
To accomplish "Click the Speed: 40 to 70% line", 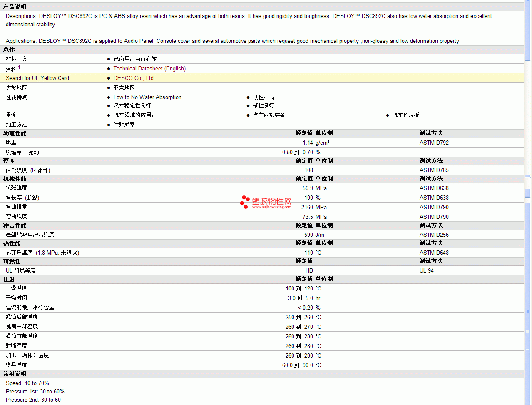I will pos(27,383).
